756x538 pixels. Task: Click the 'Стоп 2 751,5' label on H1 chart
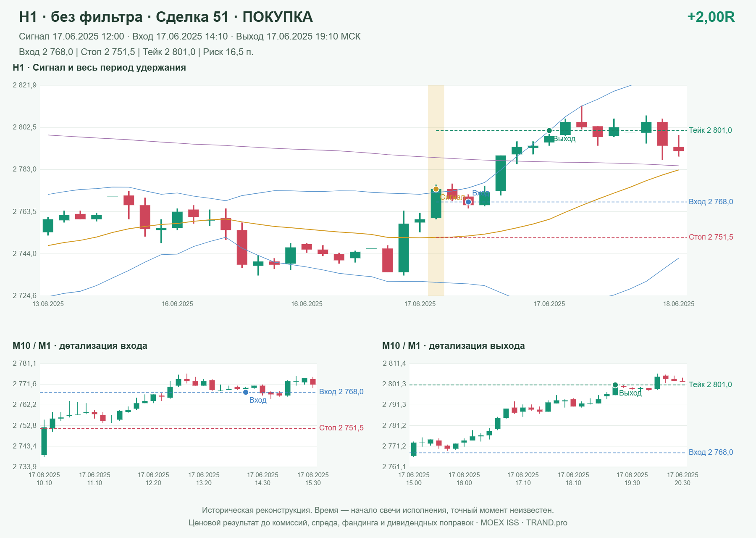[x=711, y=237]
